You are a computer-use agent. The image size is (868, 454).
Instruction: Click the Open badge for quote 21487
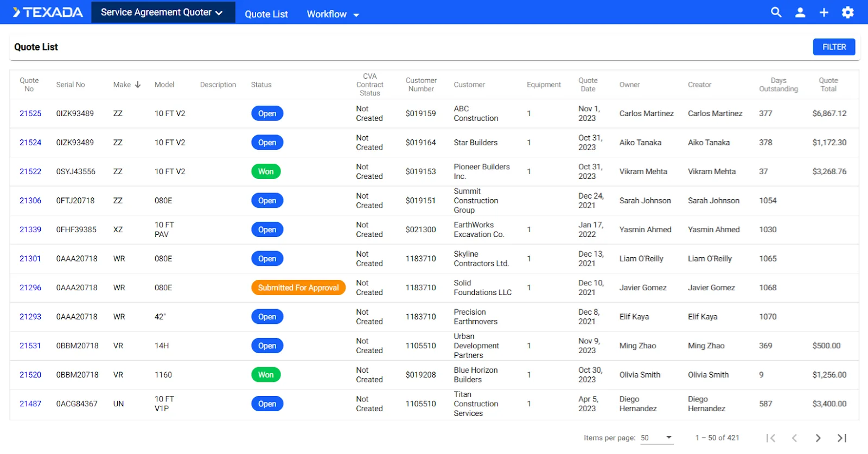[x=267, y=404]
